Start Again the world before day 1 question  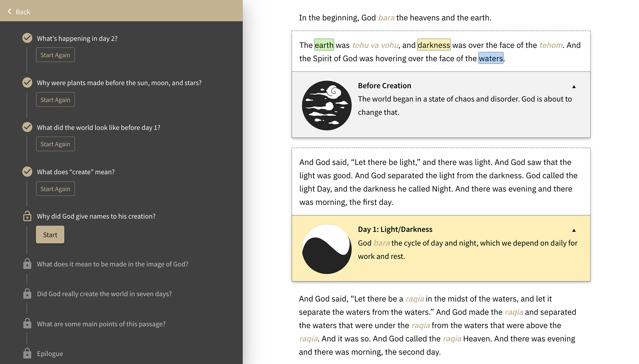point(55,144)
